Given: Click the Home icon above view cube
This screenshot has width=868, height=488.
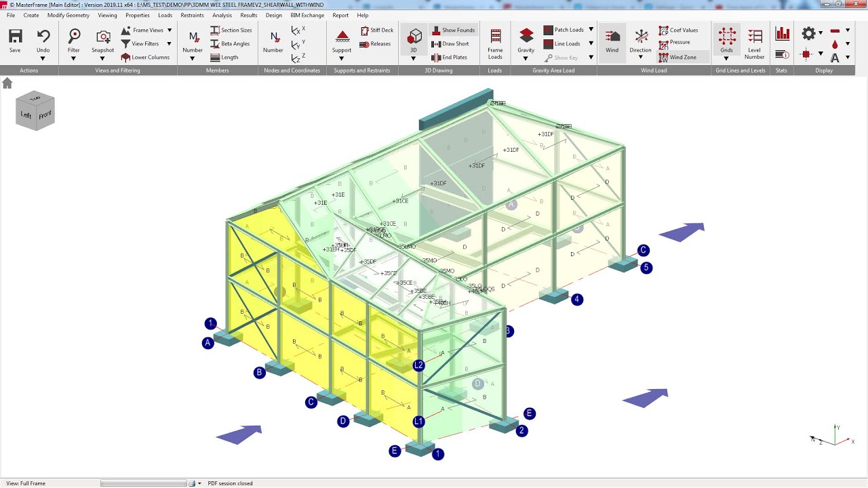Looking at the screenshot, I should click(x=7, y=83).
